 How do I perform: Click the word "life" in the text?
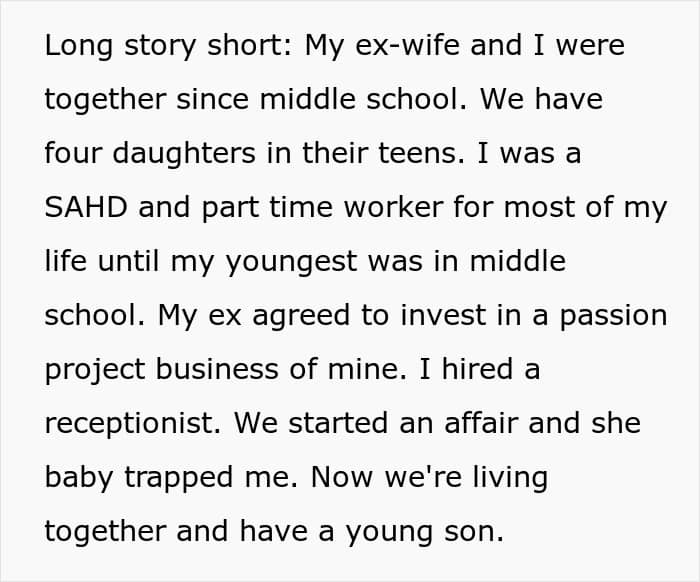pos(66,261)
